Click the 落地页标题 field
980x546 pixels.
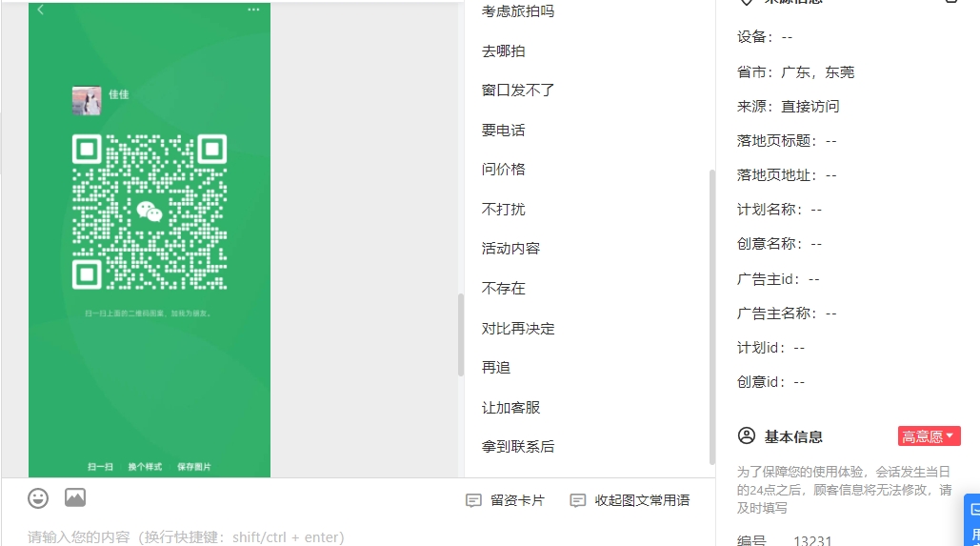click(x=787, y=141)
